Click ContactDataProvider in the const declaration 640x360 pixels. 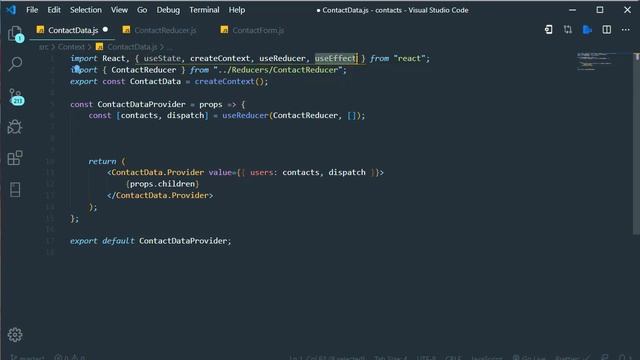tap(141, 104)
